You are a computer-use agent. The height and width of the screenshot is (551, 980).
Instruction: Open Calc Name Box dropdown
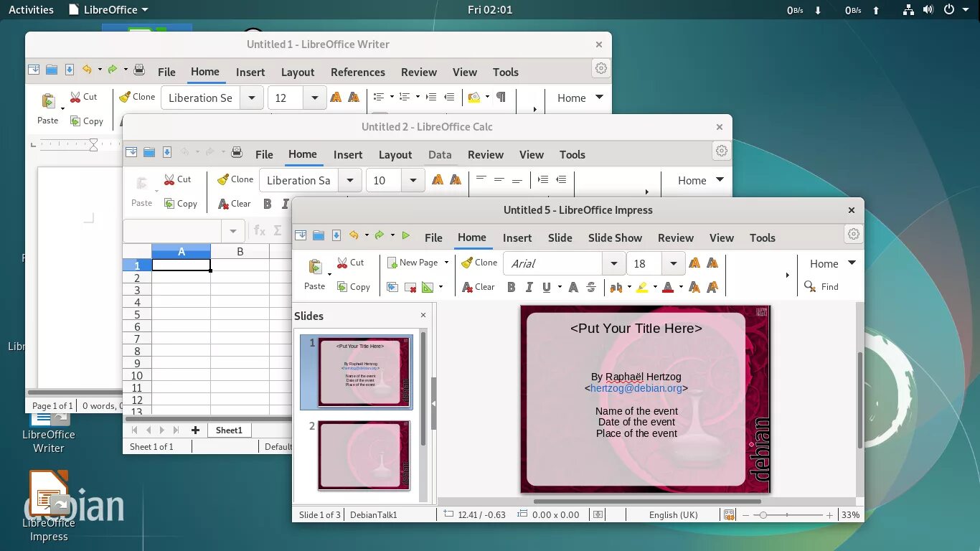(x=232, y=231)
